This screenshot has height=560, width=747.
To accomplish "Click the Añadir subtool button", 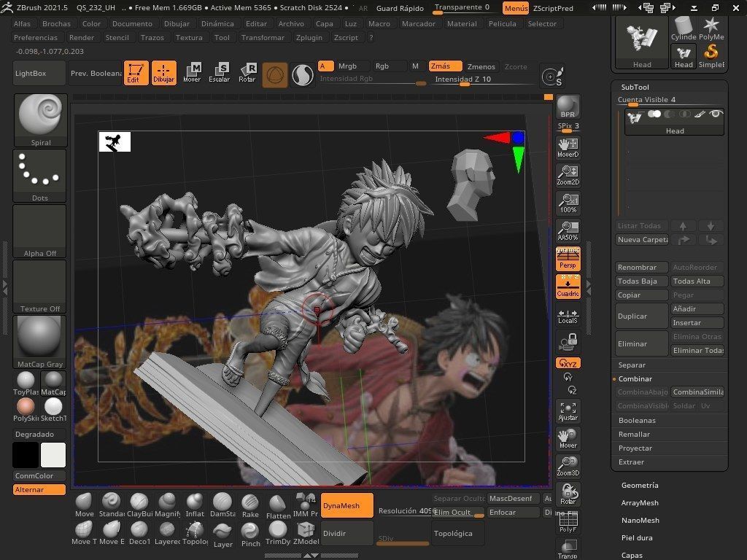I will 697,309.
